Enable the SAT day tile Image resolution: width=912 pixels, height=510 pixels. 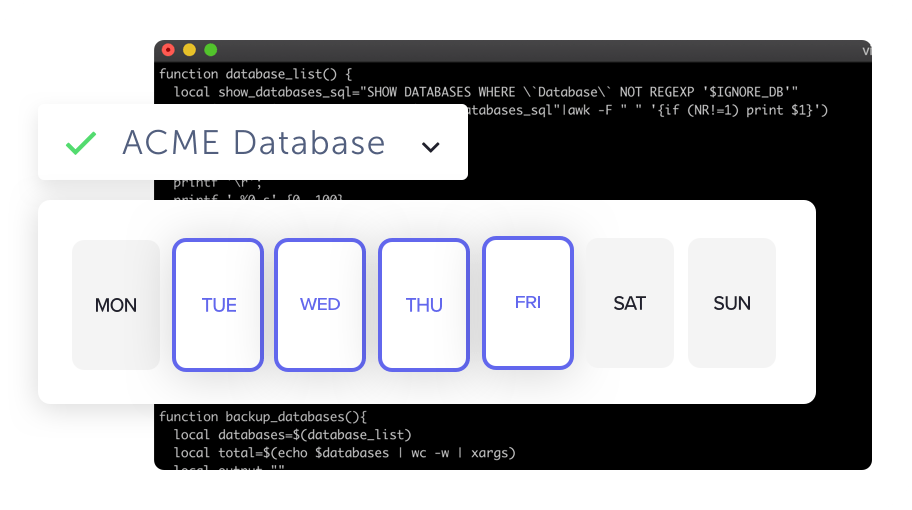point(630,303)
